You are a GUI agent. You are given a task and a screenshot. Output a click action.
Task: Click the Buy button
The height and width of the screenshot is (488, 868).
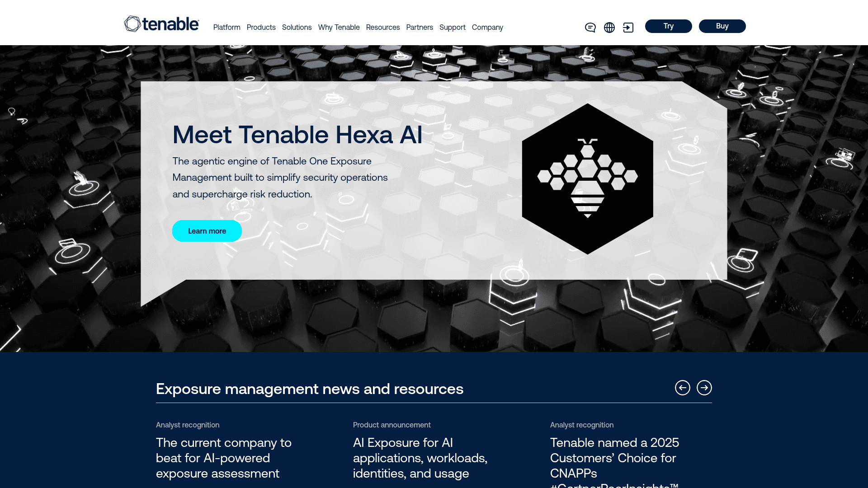pos(722,26)
